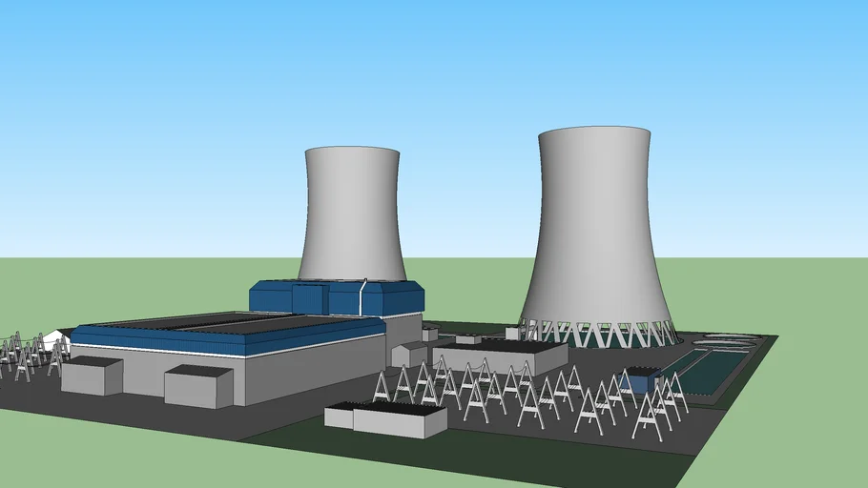
Task: Select the white shed at far left
Action: tap(57, 338)
